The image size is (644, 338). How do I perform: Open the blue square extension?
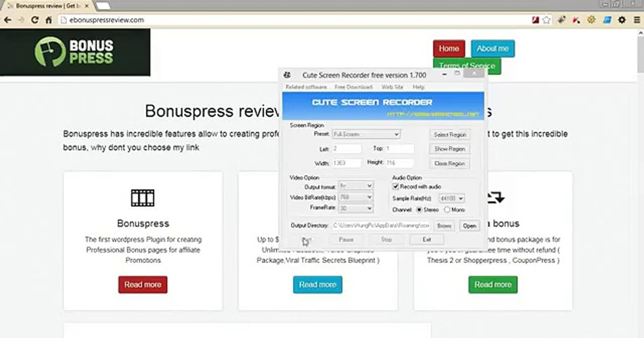click(x=607, y=20)
